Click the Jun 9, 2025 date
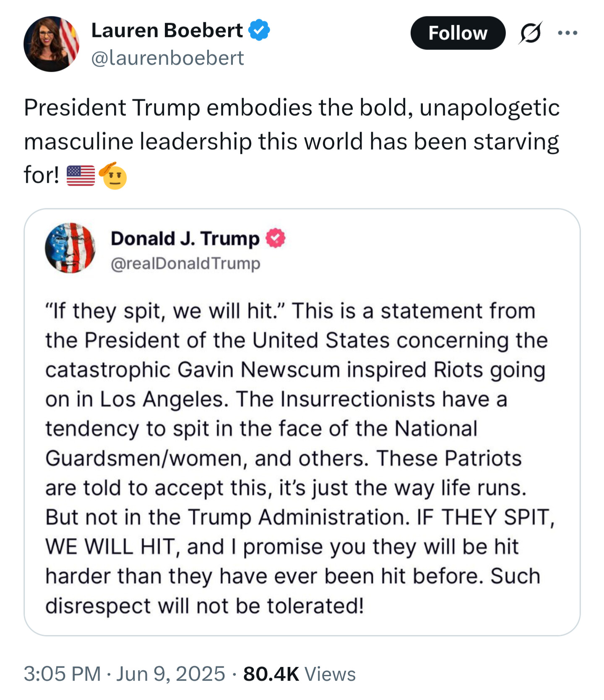Image resolution: width=604 pixels, height=700 pixels. tap(171, 674)
